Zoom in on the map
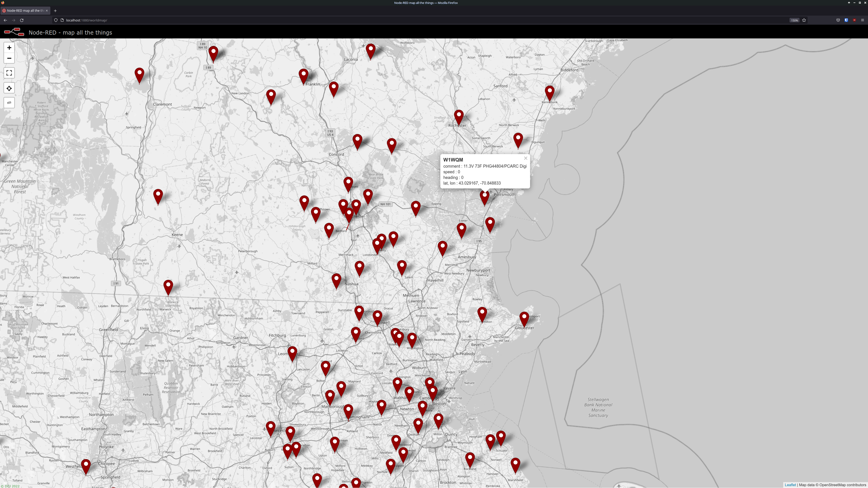 click(9, 48)
